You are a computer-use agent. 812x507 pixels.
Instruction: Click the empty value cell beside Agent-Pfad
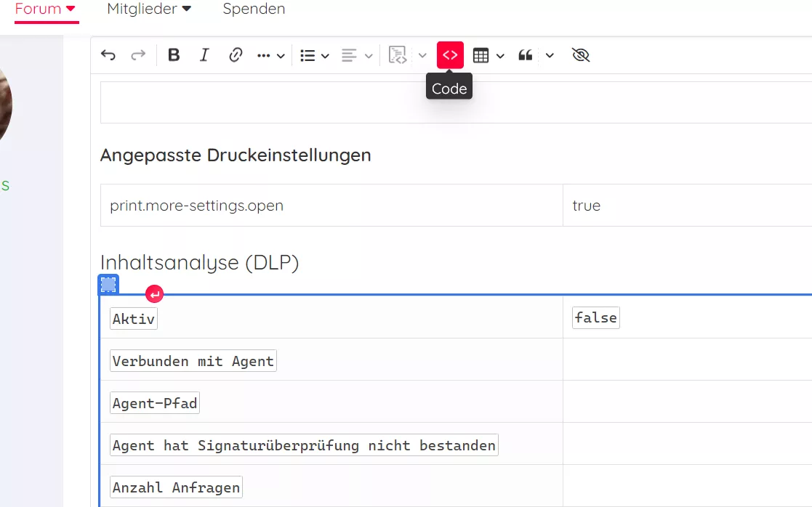(687, 402)
